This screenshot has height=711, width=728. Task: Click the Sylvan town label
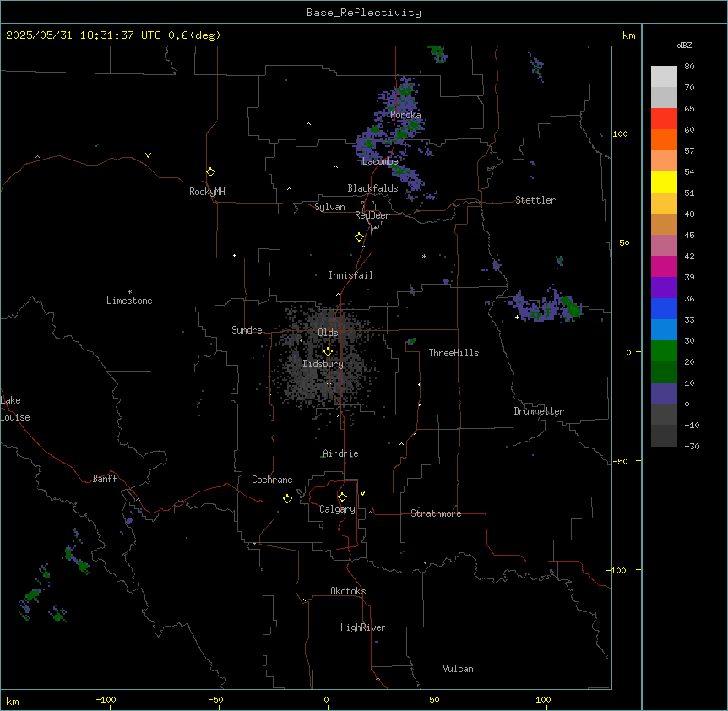click(329, 207)
